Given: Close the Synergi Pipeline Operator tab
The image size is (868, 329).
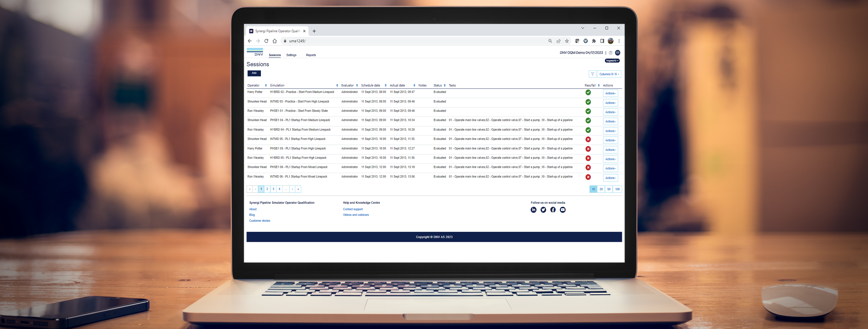Looking at the screenshot, I should tap(304, 31).
